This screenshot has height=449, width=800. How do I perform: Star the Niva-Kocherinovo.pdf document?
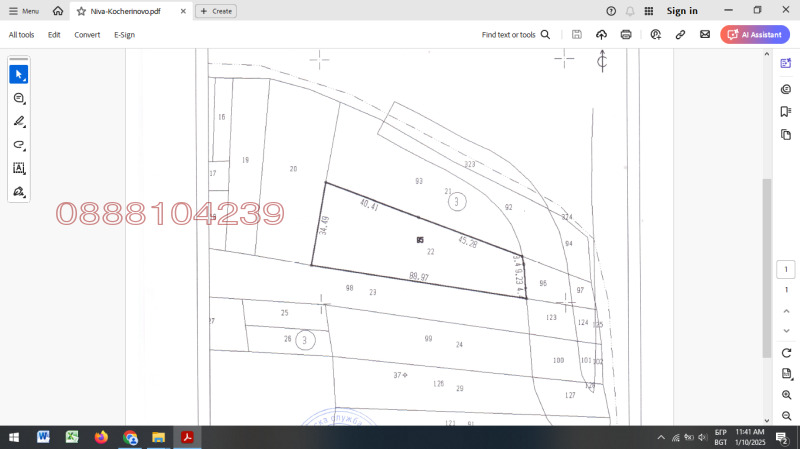[x=81, y=11]
